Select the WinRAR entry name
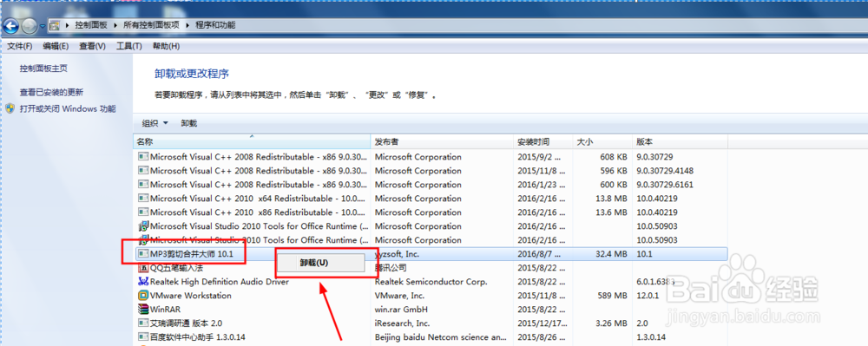The height and width of the screenshot is (346, 868). pos(166,310)
